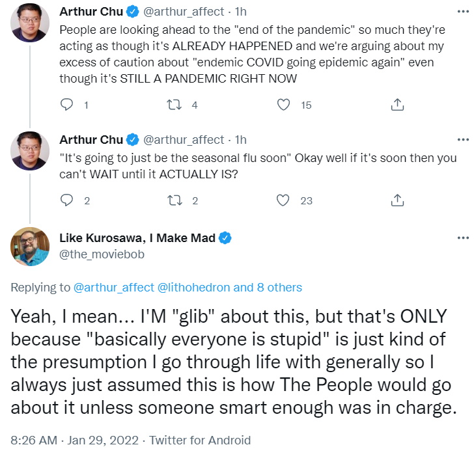The width and height of the screenshot is (476, 460).
Task: Open @arthur_affect mention in reply line
Action: coord(114,288)
